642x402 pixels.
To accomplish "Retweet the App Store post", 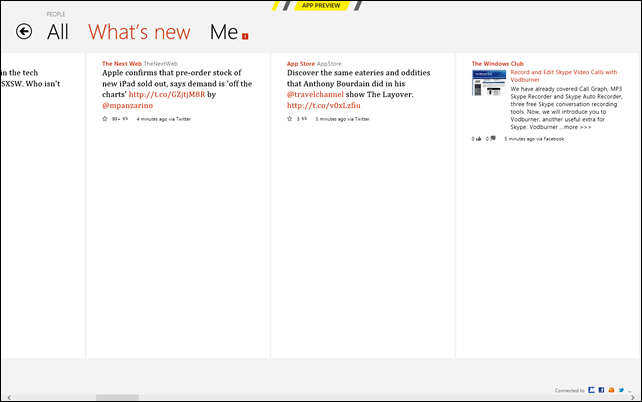I will click(x=304, y=119).
